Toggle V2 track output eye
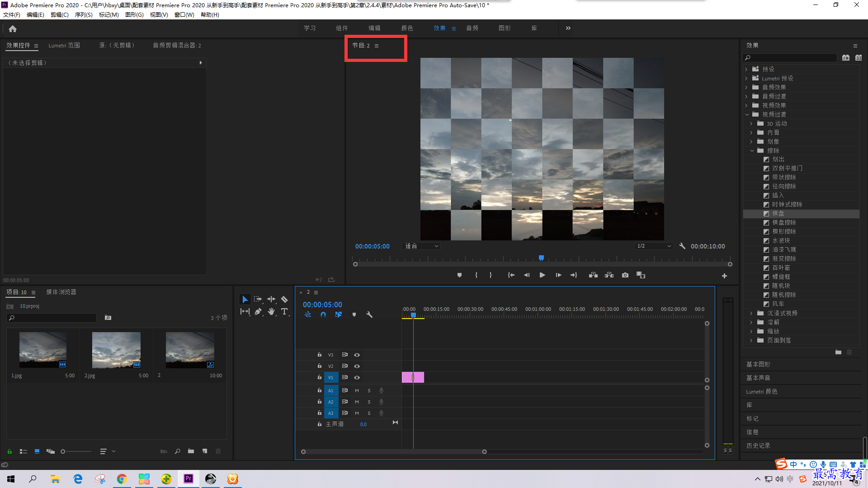Screen dimensions: 868x488 [x=357, y=366]
